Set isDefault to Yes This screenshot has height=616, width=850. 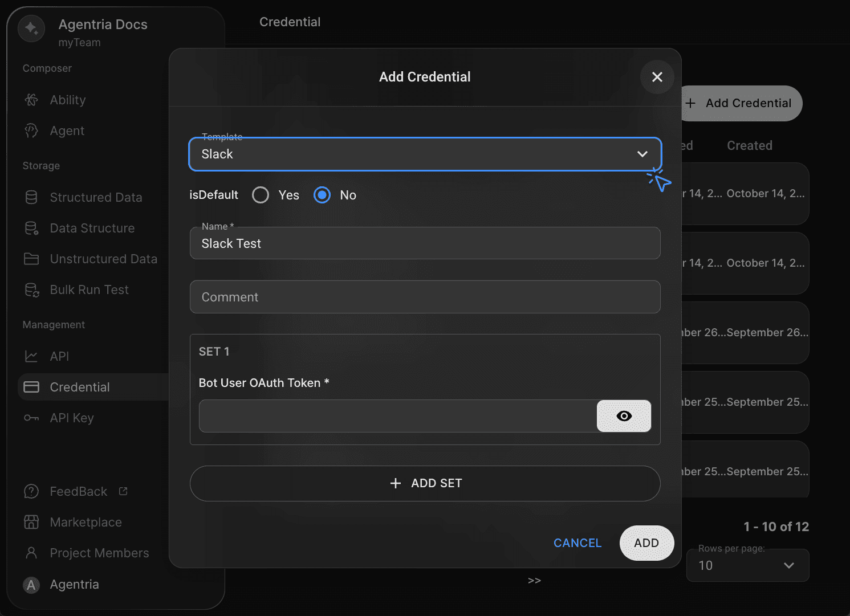tap(261, 195)
